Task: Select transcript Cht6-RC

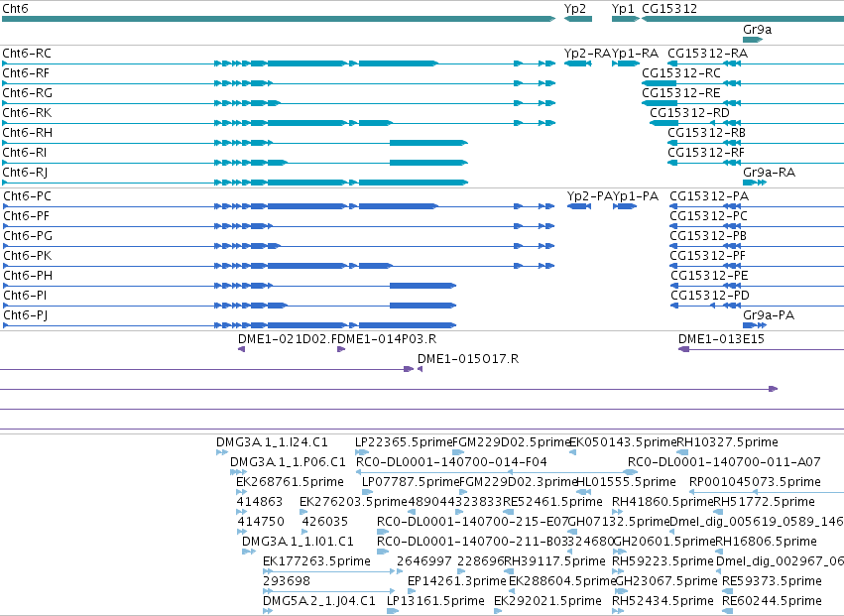Action: [x=27, y=54]
